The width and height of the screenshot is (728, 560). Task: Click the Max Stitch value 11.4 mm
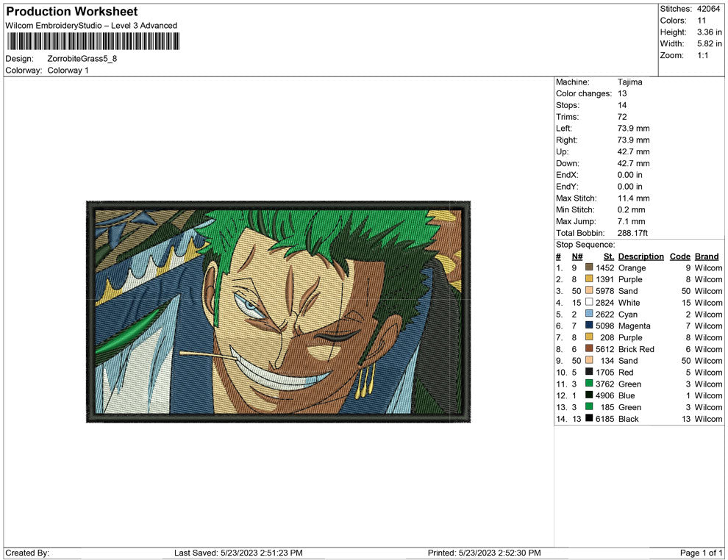click(633, 198)
